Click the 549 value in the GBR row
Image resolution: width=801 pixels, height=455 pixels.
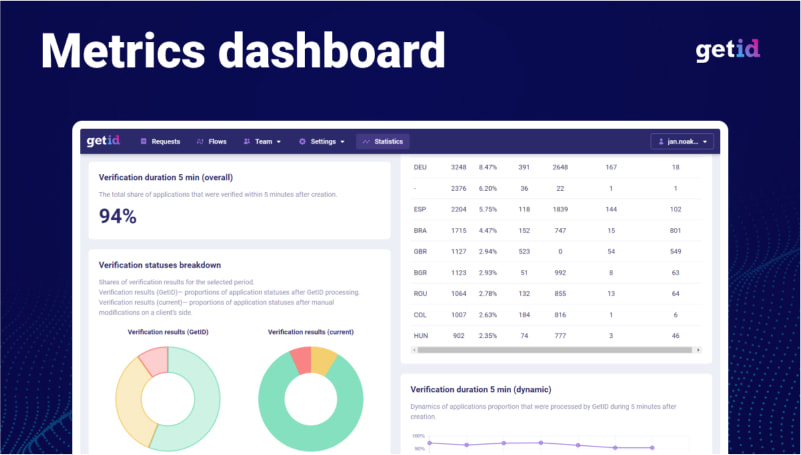[675, 252]
